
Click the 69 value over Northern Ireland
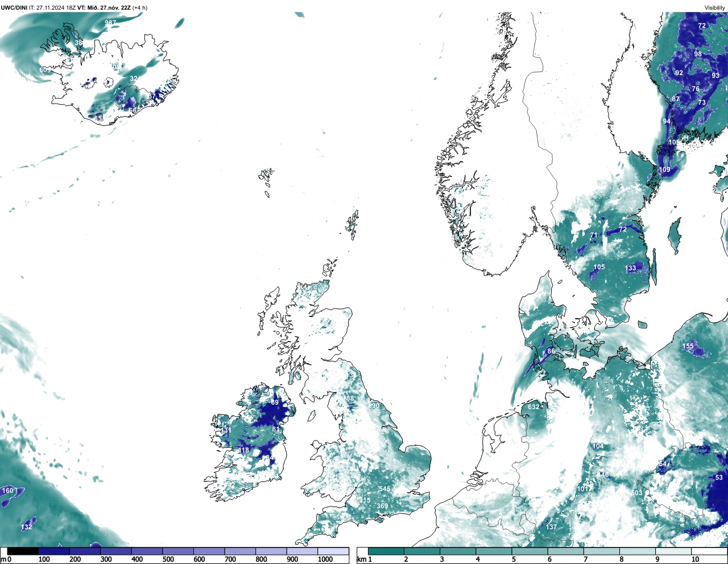275,402
